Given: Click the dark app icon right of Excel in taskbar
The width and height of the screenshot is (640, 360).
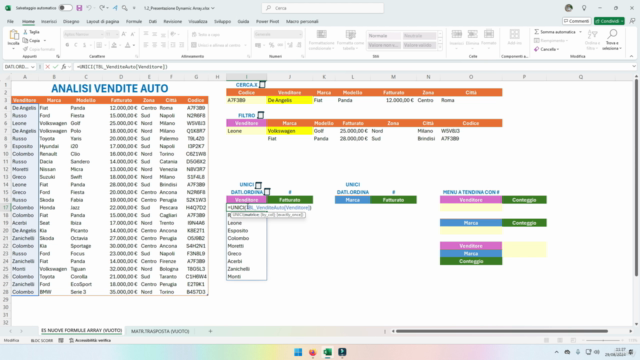Looking at the screenshot, I should (342, 352).
